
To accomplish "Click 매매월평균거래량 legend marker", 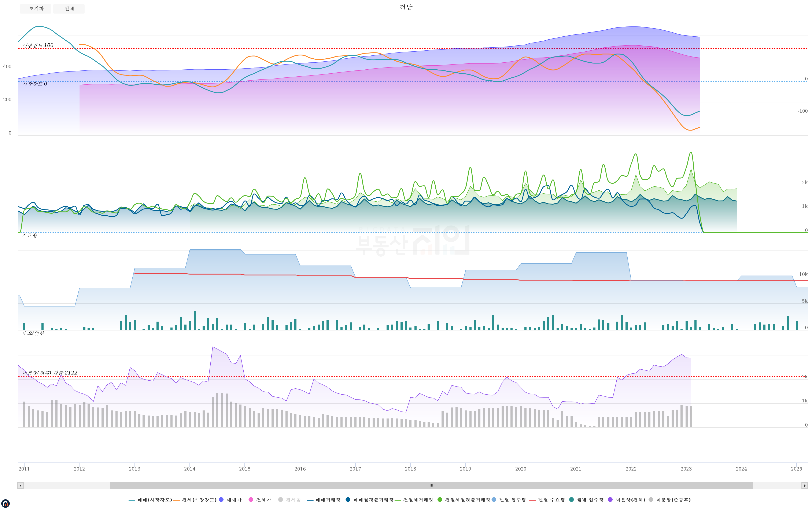I will (x=348, y=500).
